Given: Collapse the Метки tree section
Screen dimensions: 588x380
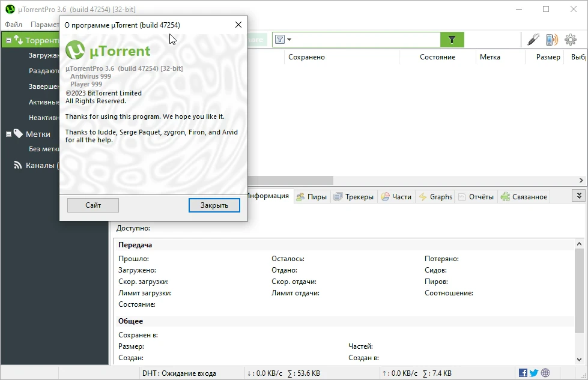Looking at the screenshot, I should (x=8, y=134).
